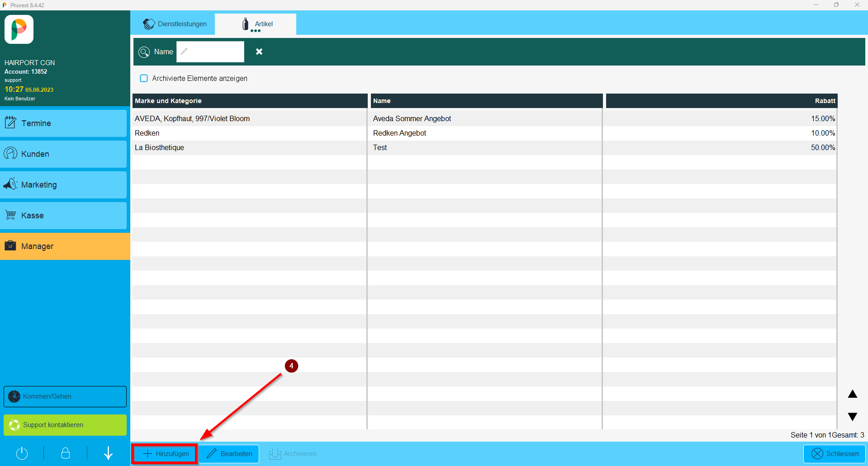
Task: Click the Kommen/Gehen clock icon
Action: click(14, 396)
